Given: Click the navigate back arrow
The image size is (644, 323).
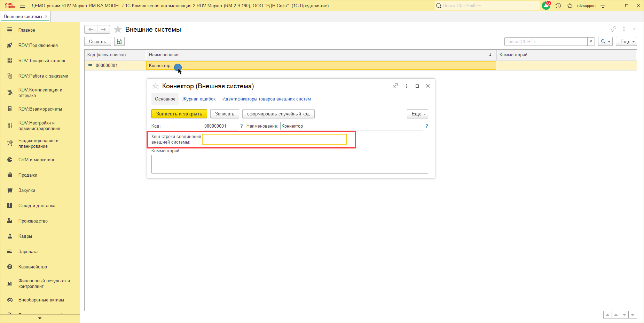Looking at the screenshot, I should click(x=91, y=30).
